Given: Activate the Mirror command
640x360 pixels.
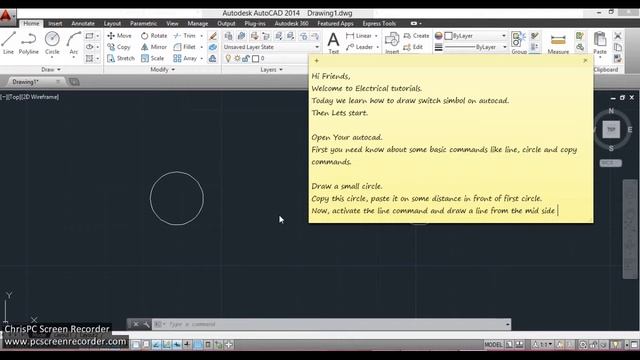Looking at the screenshot, I should coord(153,47).
